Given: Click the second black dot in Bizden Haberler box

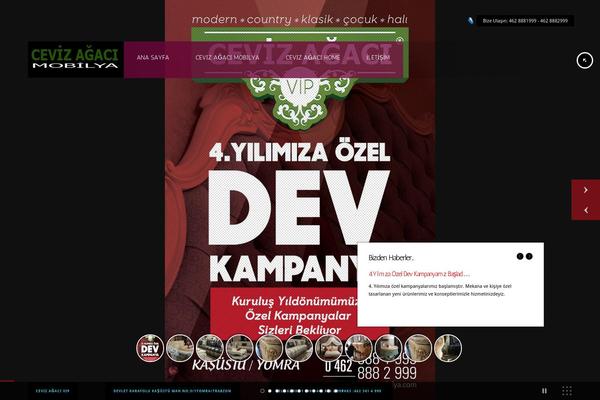Looking at the screenshot, I should pyautogui.click(x=529, y=256).
